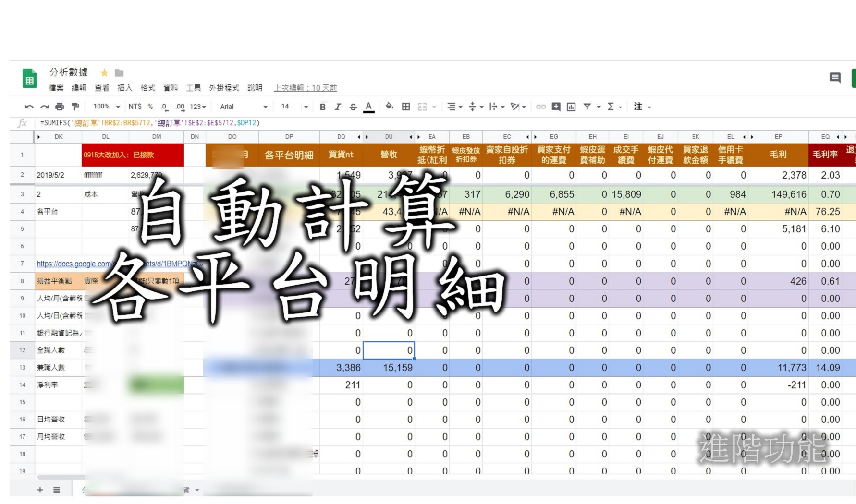Toggle strikethrough formatting
856x504 pixels.
pyautogui.click(x=353, y=107)
